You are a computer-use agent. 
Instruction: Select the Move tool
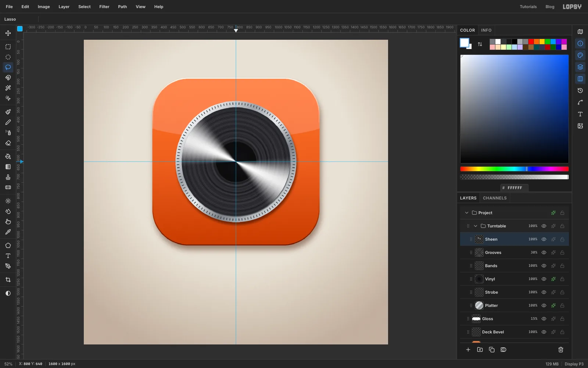pos(8,33)
